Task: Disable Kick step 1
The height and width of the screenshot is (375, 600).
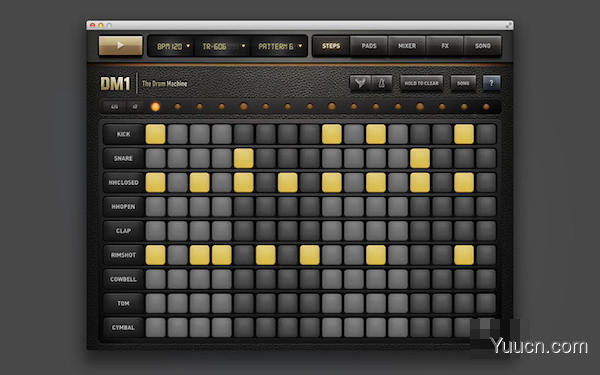Action: pos(155,134)
